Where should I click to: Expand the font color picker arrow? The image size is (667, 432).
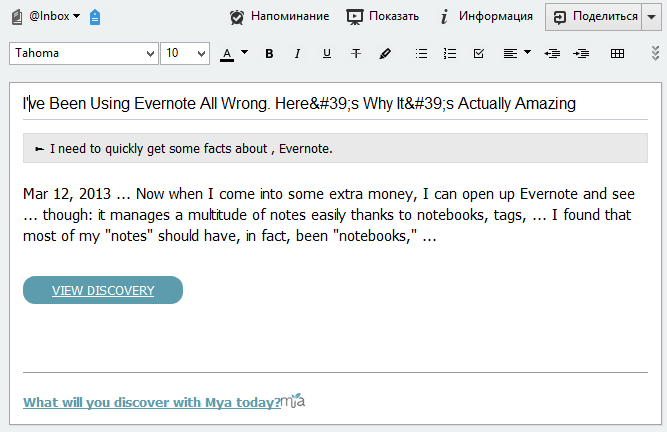pyautogui.click(x=244, y=52)
